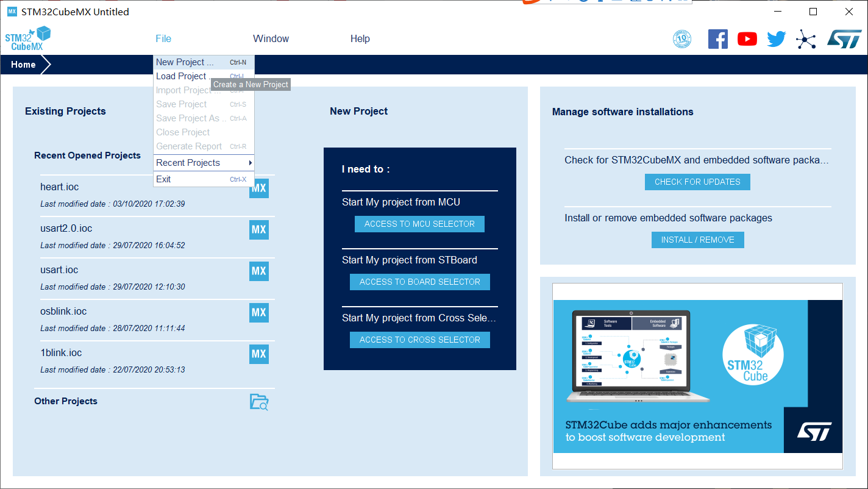
Task: Click the 'I need to :' heading
Action: (x=366, y=169)
